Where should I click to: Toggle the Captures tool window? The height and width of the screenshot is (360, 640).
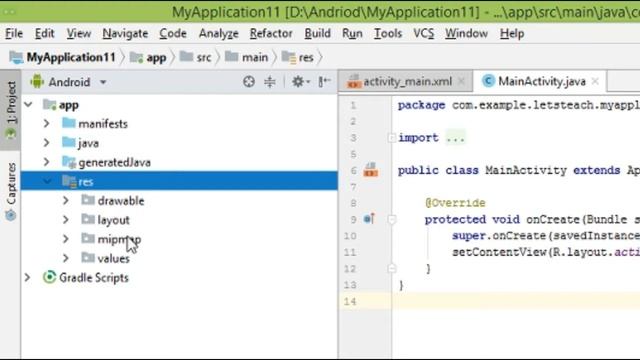click(11, 192)
